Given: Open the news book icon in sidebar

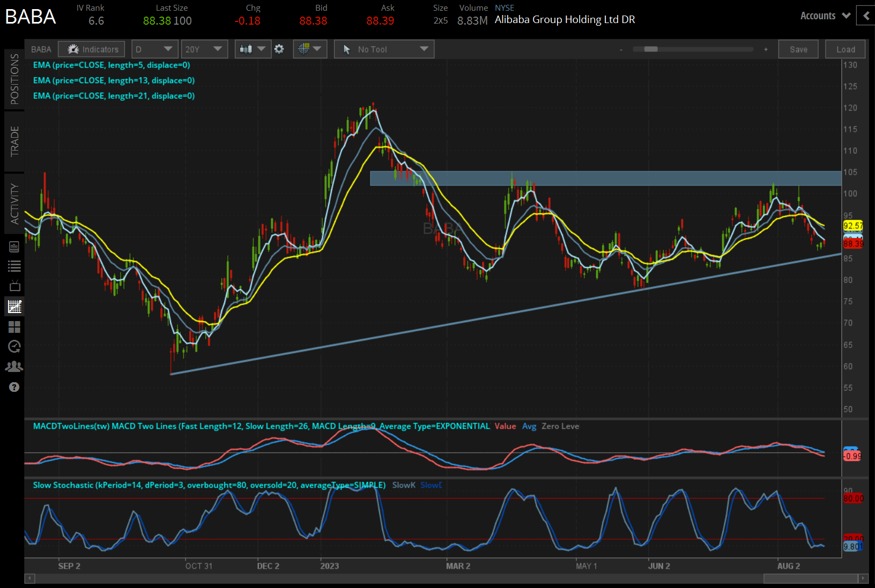Looking at the screenshot, I should point(14,247).
